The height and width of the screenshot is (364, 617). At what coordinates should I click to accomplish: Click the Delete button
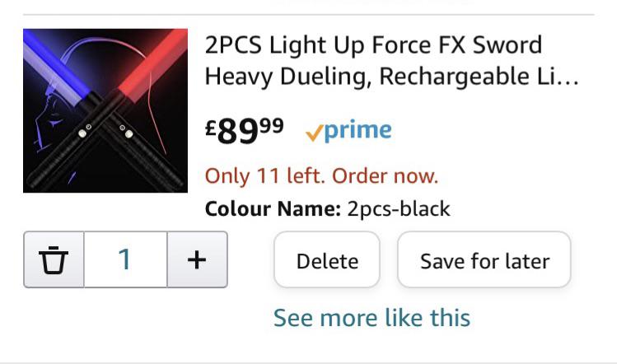pyautogui.click(x=327, y=259)
